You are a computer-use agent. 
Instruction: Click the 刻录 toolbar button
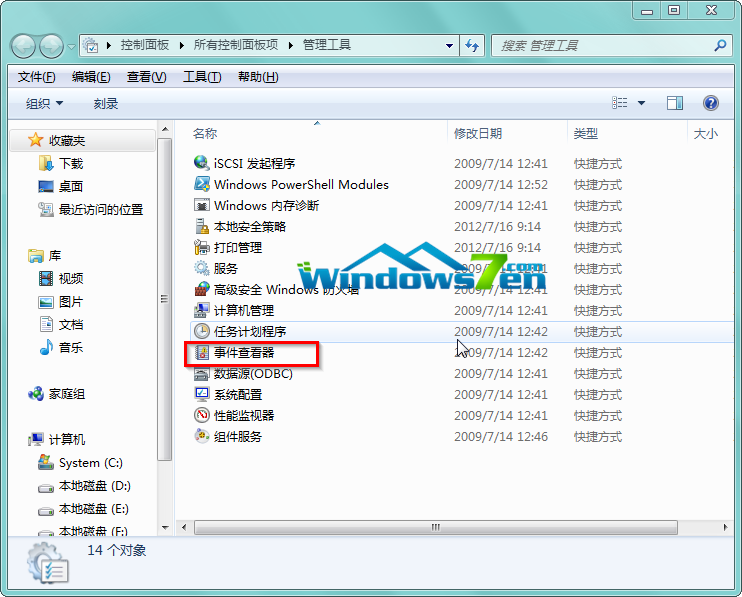tap(106, 104)
